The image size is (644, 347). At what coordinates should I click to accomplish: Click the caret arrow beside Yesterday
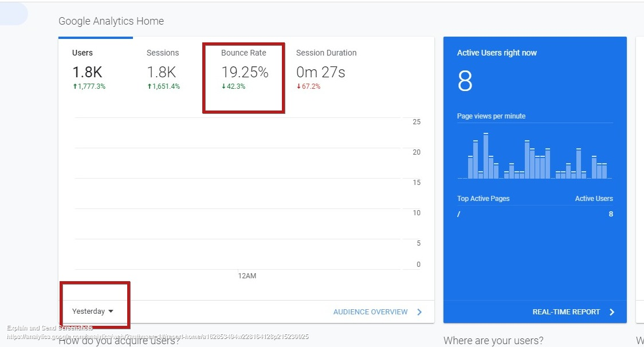[x=111, y=311]
